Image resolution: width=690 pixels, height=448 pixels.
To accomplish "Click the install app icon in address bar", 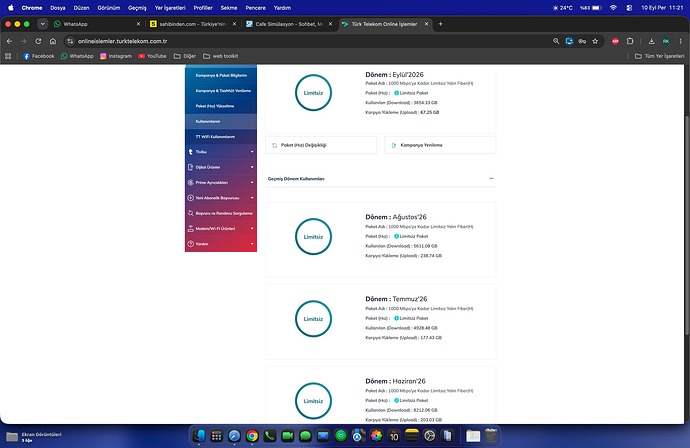I will [x=569, y=41].
